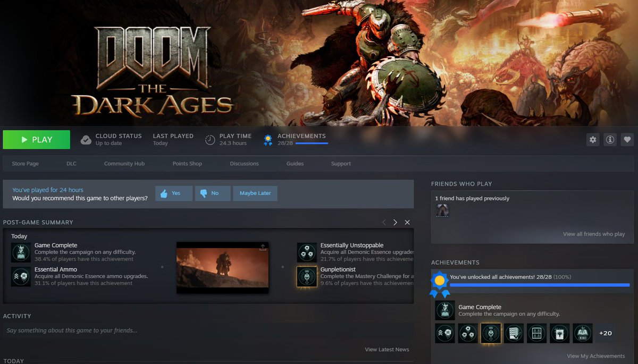
Task: Click the triple-chevron ammo achievement icon in the achievements row
Action: (x=445, y=333)
